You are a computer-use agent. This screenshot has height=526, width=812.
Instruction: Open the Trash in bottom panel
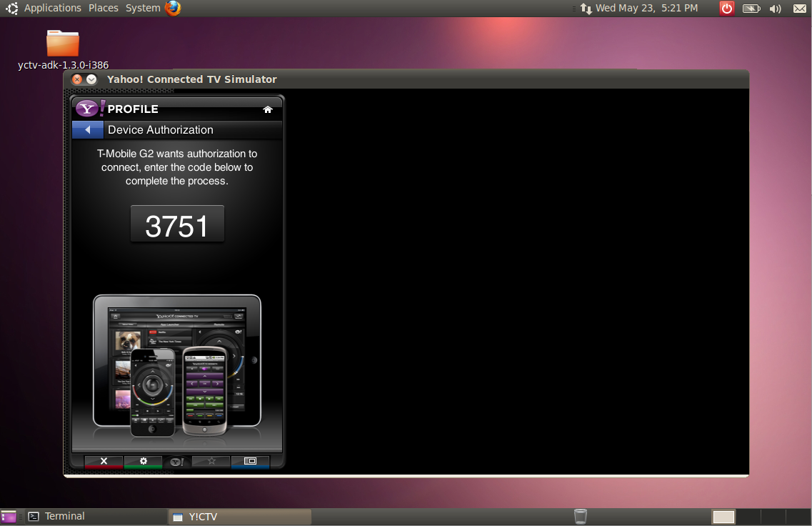click(x=581, y=516)
